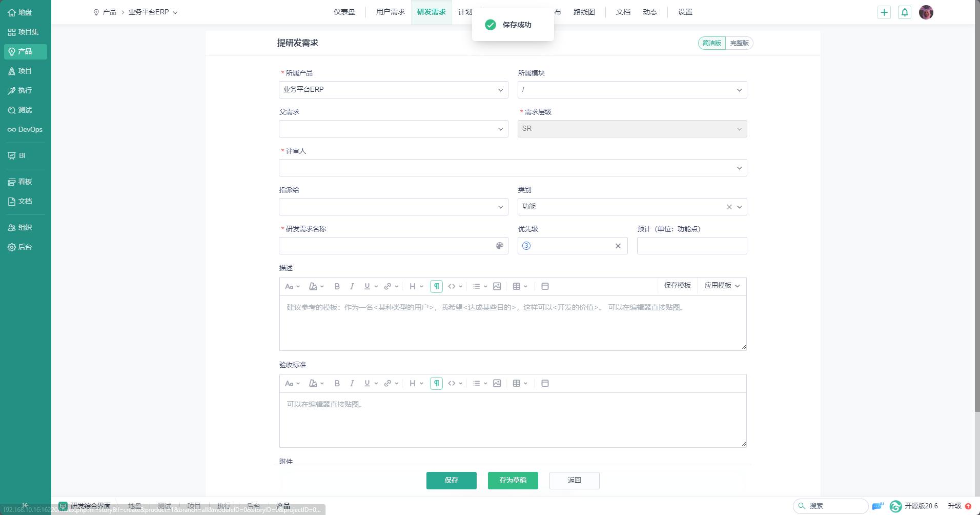Image resolution: width=980 pixels, height=515 pixels.
Task: Open the 所属产品 dropdown
Action: point(393,90)
